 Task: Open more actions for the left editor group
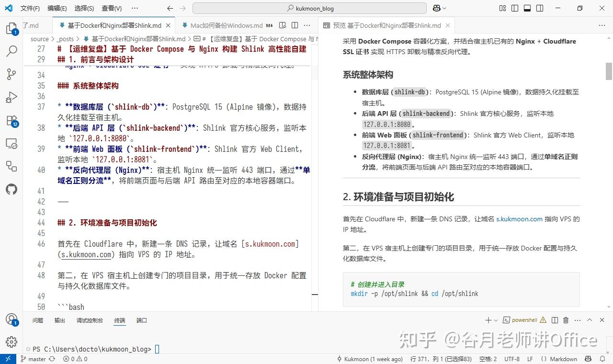point(307,25)
